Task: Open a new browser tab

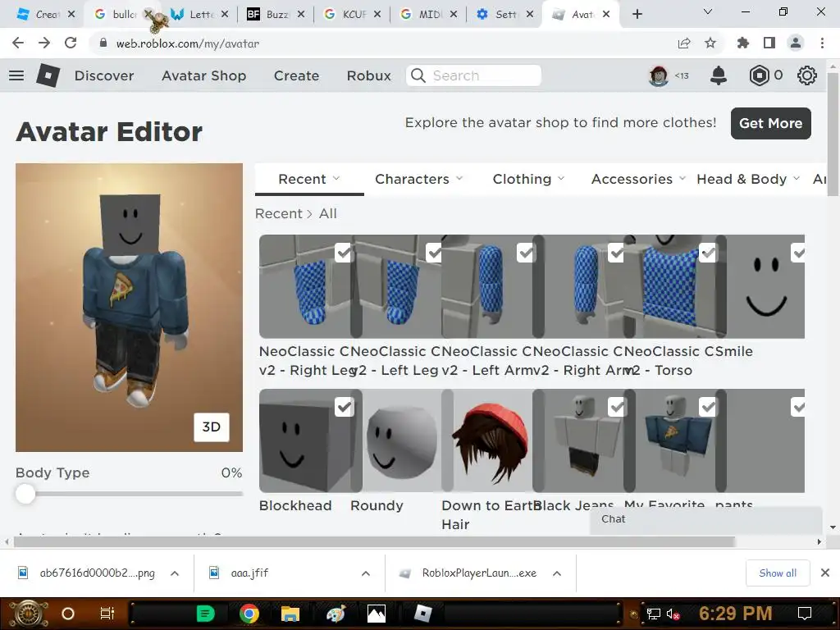Action: click(637, 15)
